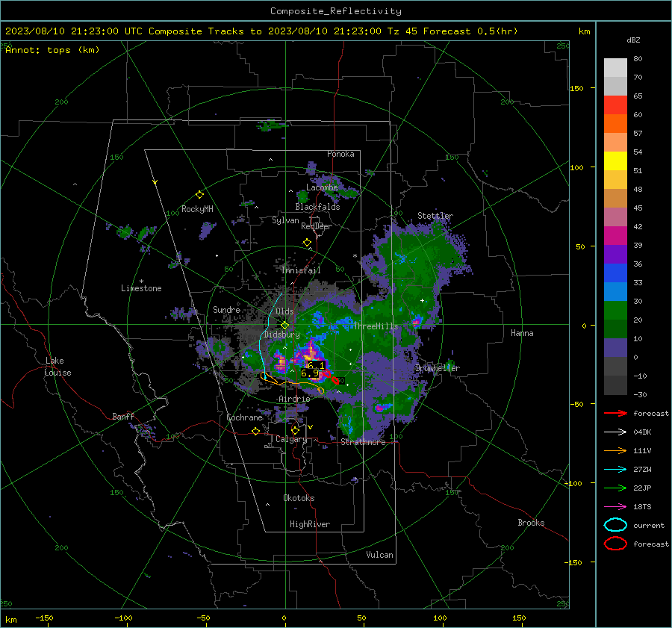Click the HighRiver town label
The image size is (672, 628).
(310, 524)
